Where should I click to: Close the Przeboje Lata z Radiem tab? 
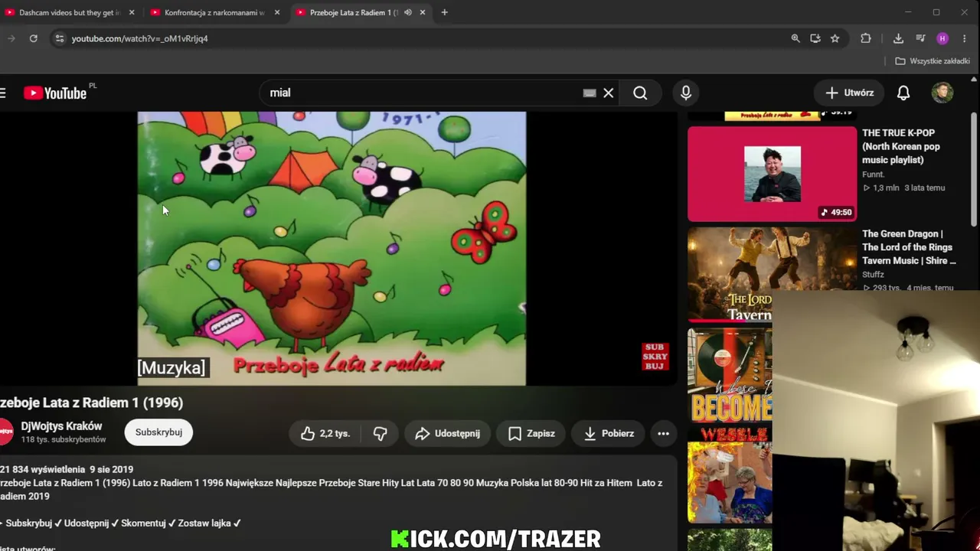click(423, 12)
